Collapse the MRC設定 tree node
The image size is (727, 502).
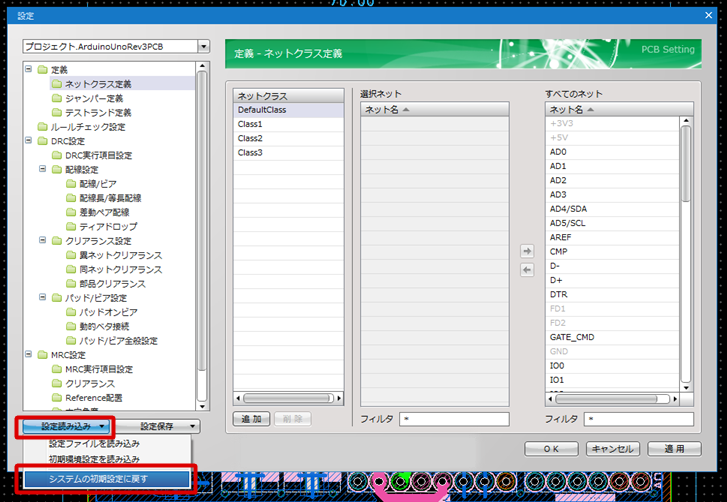pyautogui.click(x=28, y=355)
